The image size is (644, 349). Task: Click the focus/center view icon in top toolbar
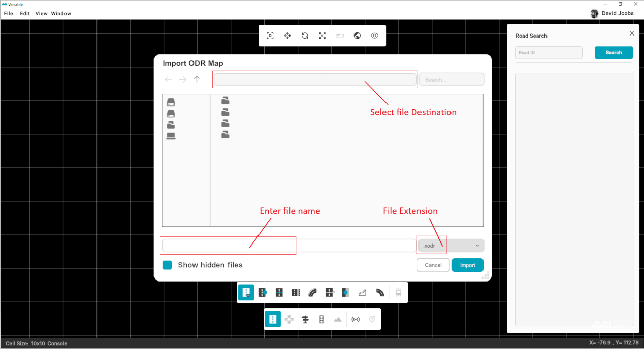pos(270,36)
